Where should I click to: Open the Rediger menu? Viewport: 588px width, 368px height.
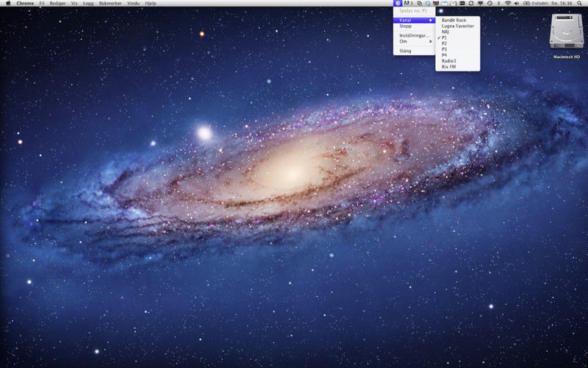pyautogui.click(x=58, y=3)
